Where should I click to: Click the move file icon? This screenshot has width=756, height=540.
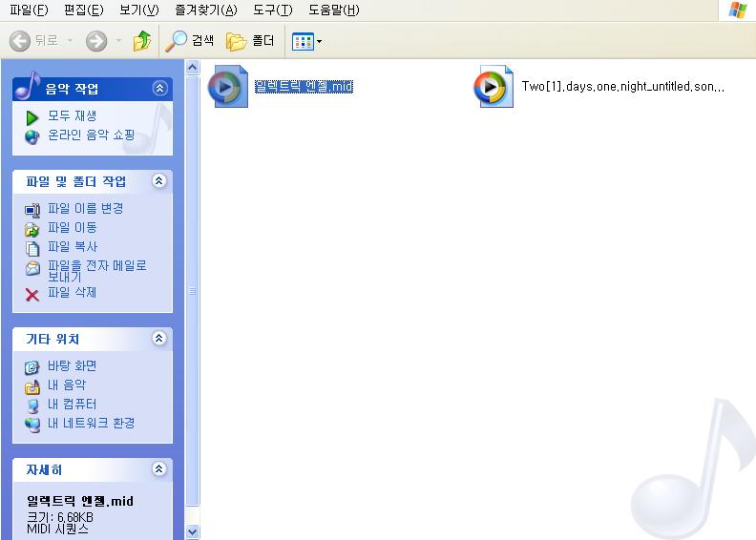coord(31,230)
